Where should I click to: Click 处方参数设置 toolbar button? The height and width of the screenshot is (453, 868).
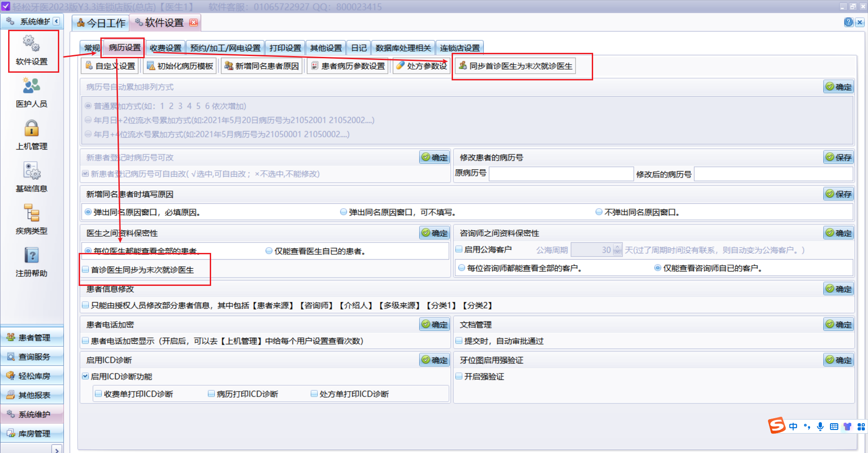pos(421,66)
